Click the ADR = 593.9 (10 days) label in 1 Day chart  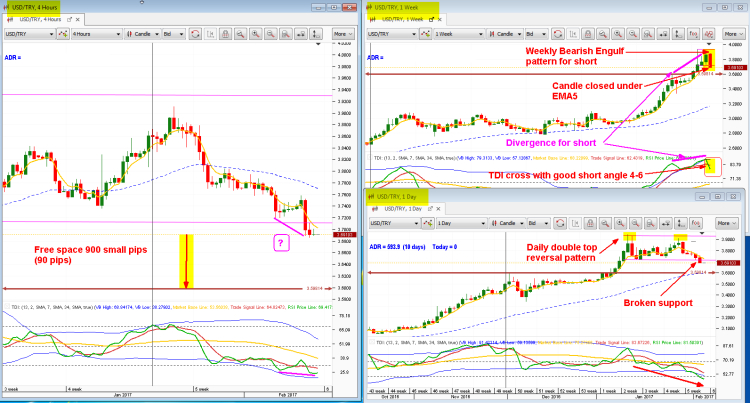(x=397, y=247)
